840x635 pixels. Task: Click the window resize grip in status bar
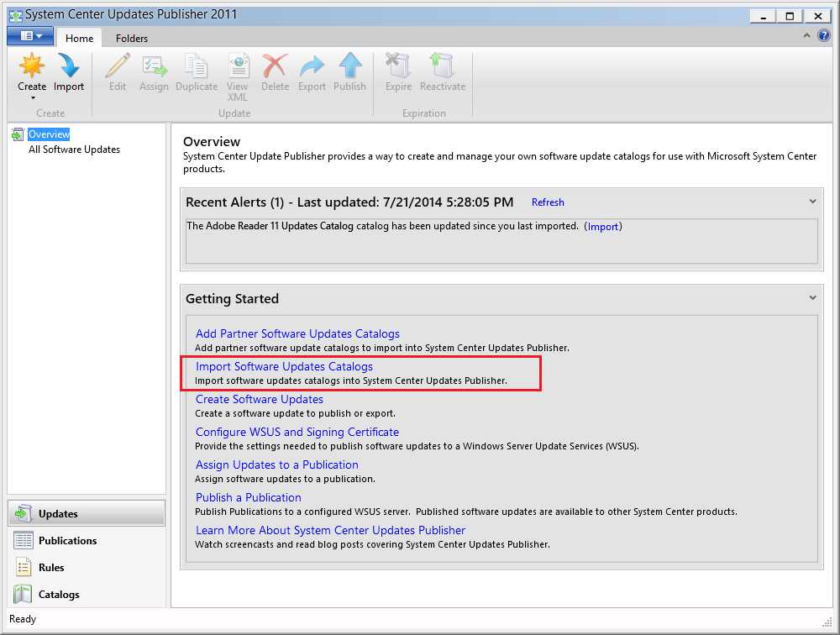[827, 622]
